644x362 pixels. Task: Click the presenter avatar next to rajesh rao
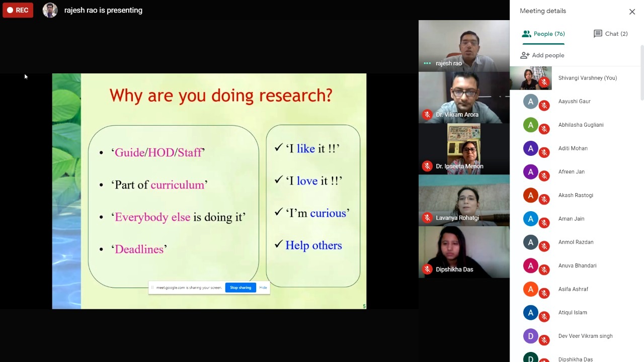pos(50,10)
